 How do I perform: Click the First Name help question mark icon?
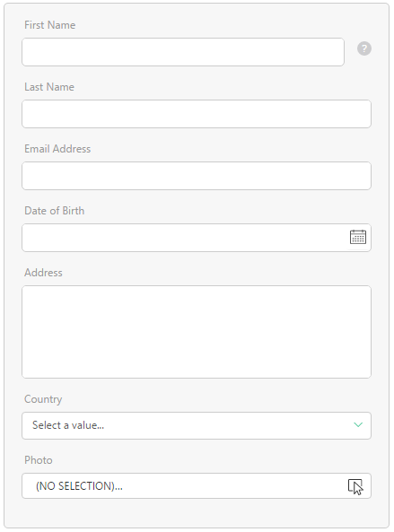[363, 48]
